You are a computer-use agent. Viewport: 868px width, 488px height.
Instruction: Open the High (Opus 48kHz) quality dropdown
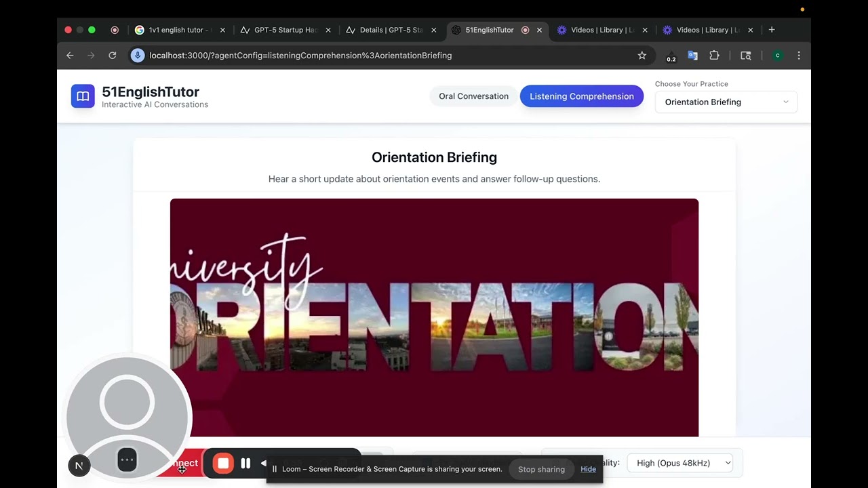[680, 463]
